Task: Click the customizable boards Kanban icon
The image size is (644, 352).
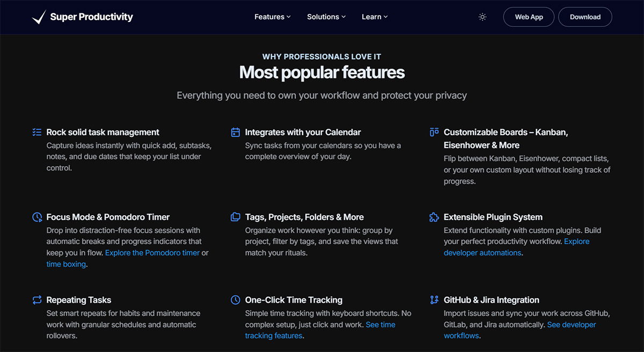Action: pos(434,132)
